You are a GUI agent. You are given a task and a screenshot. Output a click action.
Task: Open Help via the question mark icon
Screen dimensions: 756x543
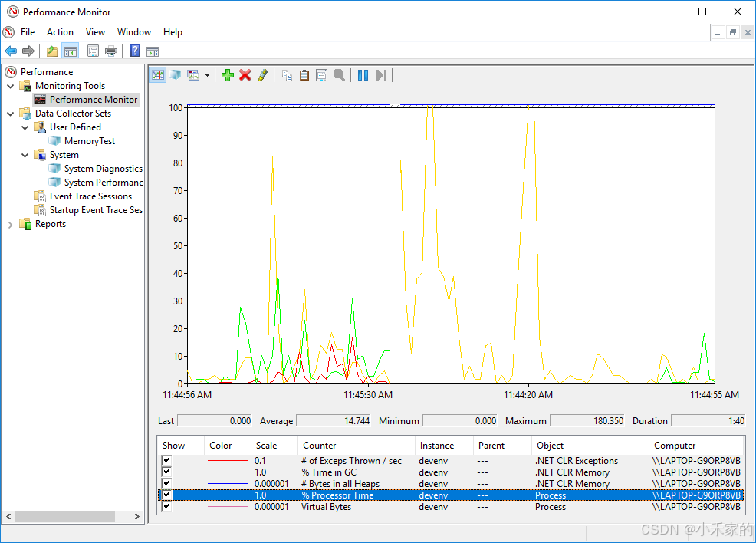(134, 51)
